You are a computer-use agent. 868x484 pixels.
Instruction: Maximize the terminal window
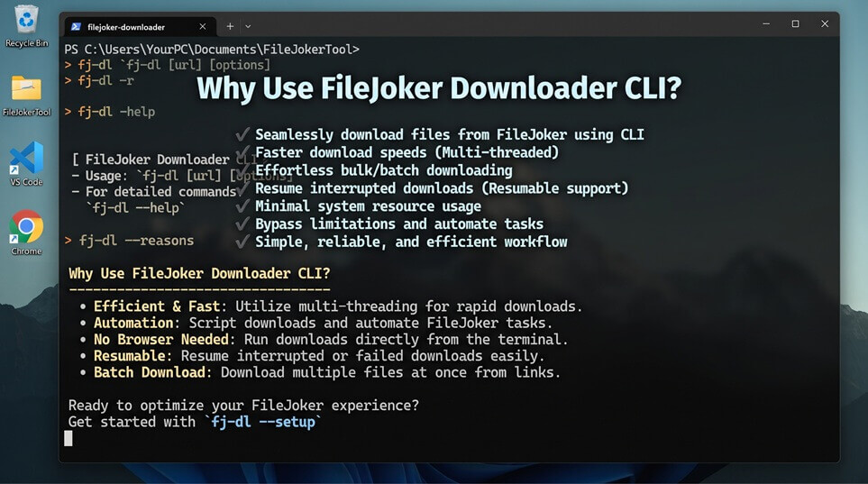(796, 23)
